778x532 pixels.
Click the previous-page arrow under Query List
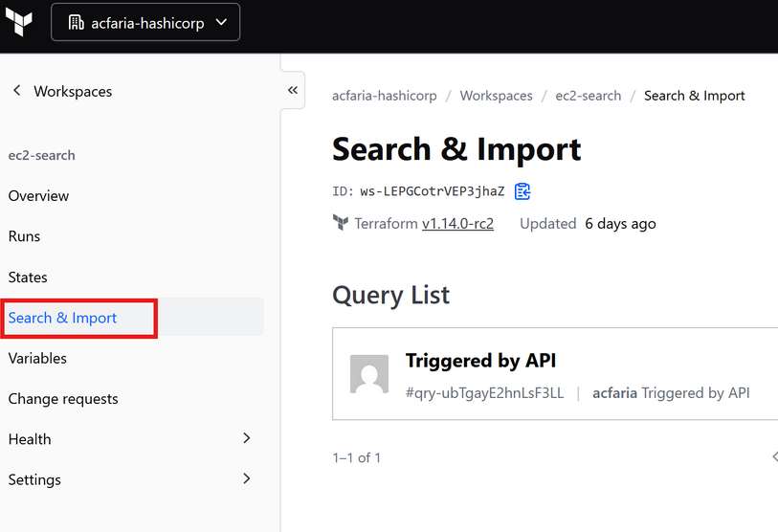773,457
